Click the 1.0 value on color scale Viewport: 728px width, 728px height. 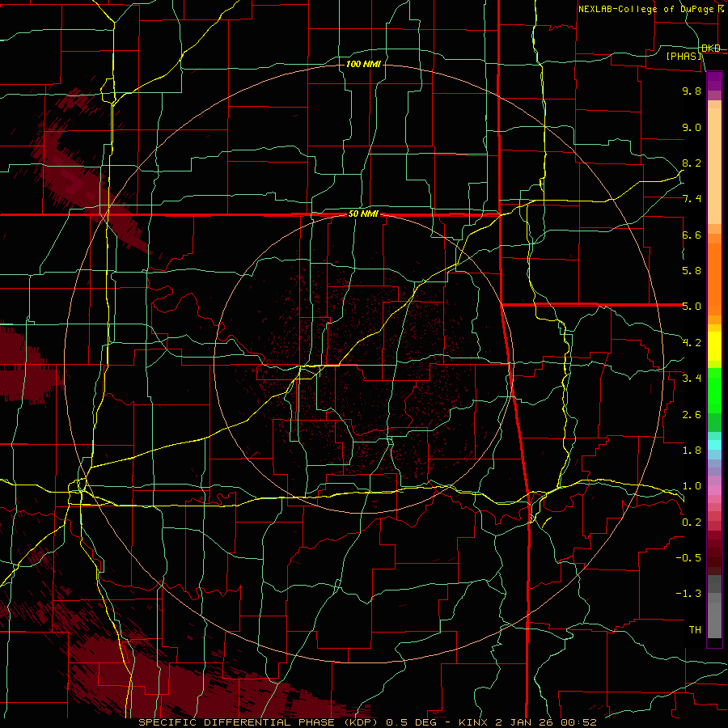692,486
